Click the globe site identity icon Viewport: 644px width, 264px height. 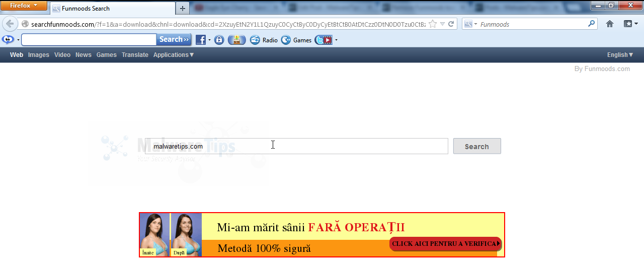coord(25,24)
